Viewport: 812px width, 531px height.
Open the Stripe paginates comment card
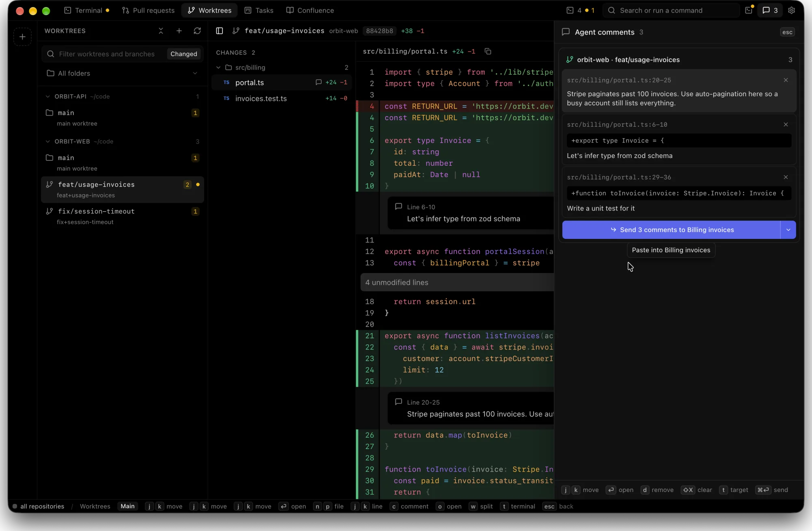pos(679,91)
